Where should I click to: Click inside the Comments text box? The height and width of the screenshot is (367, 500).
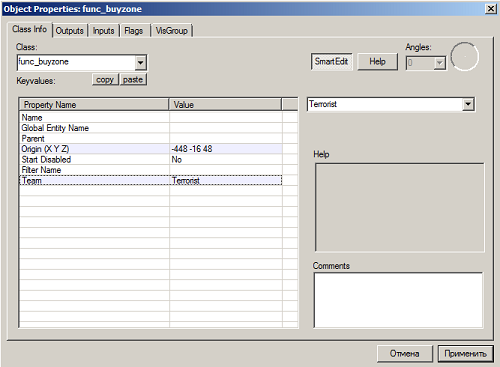[398, 300]
